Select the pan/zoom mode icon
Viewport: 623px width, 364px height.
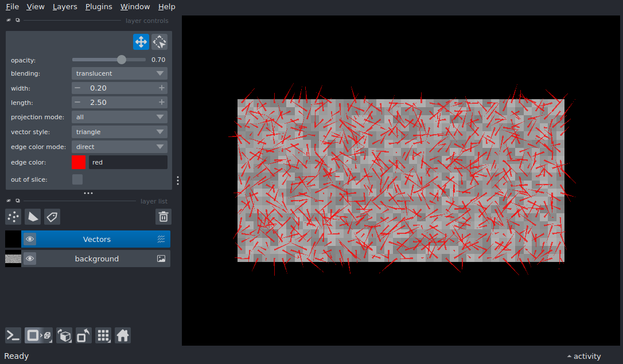141,42
